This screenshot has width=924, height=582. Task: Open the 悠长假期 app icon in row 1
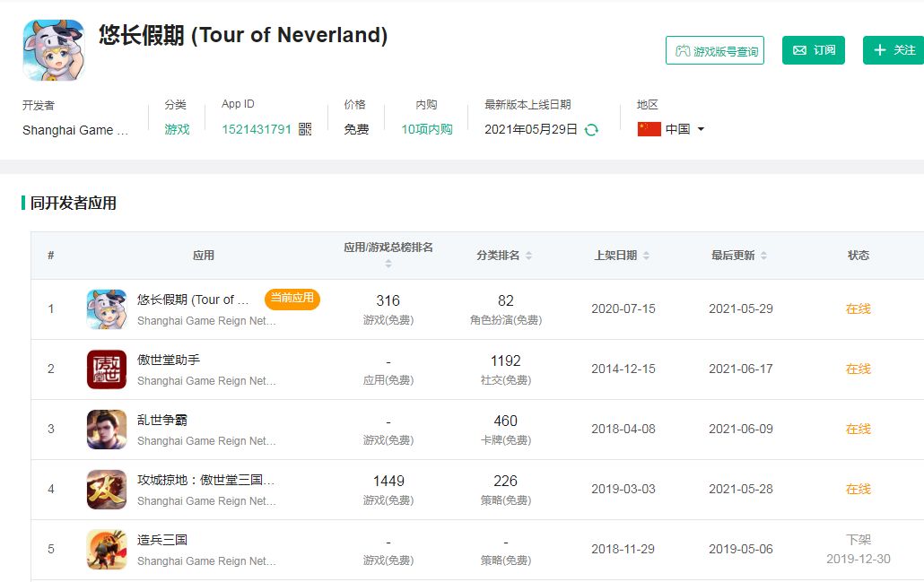[x=107, y=308]
